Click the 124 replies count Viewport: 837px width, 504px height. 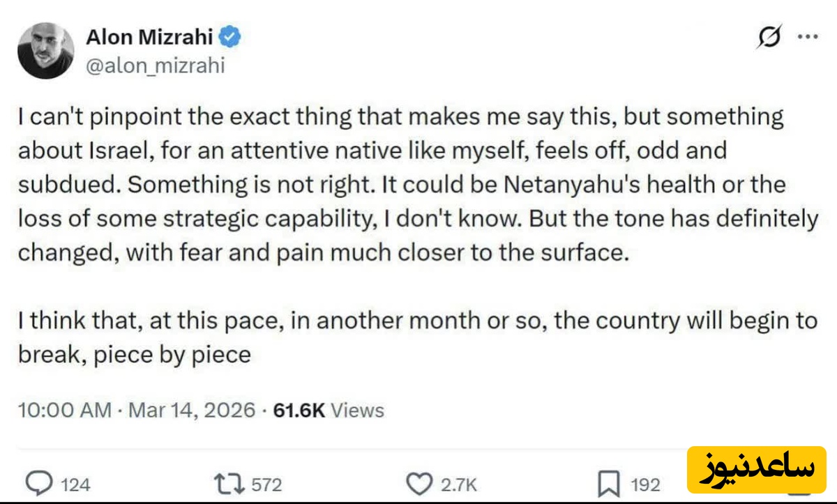75,484
